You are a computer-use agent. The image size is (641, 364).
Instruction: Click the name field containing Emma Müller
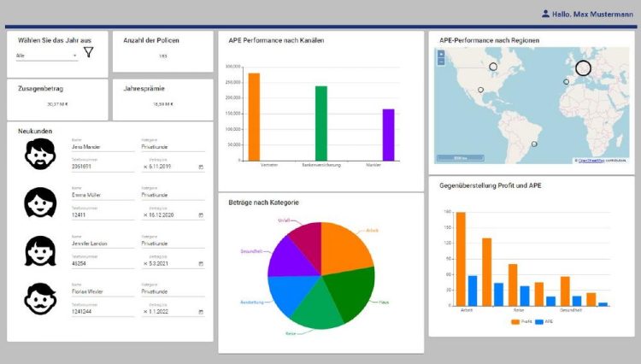click(102, 194)
